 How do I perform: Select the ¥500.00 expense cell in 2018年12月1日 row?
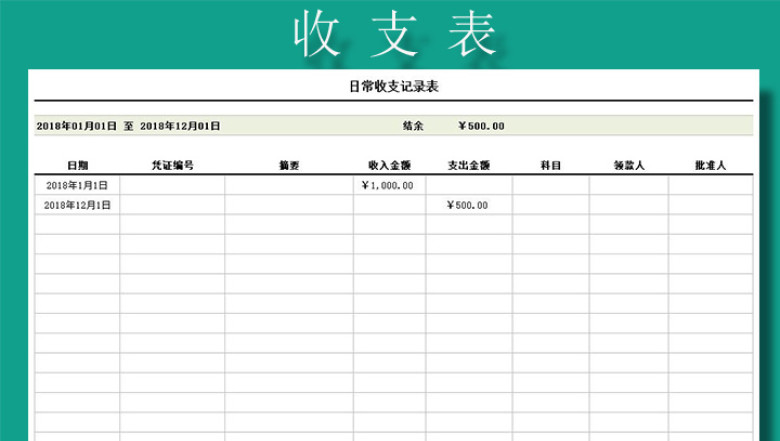tap(469, 205)
